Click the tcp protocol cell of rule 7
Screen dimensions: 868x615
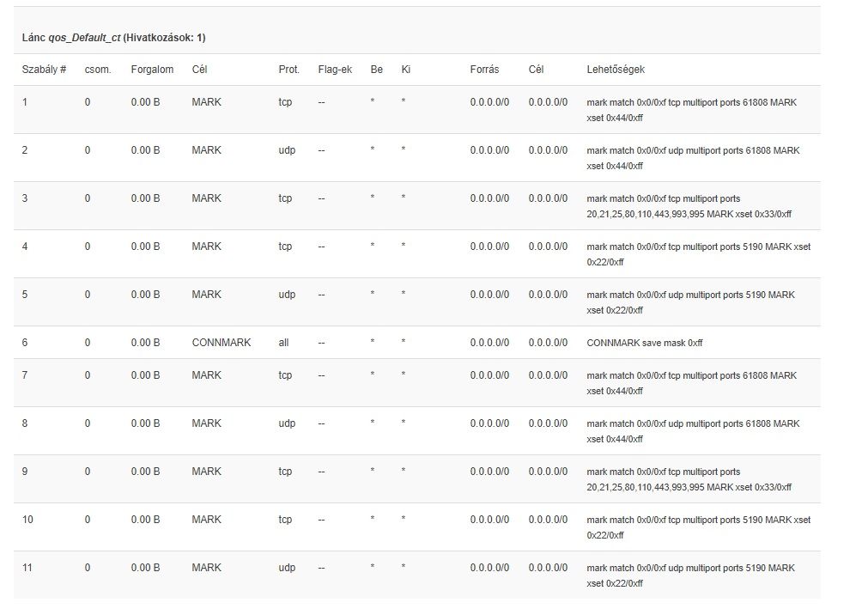coord(285,375)
